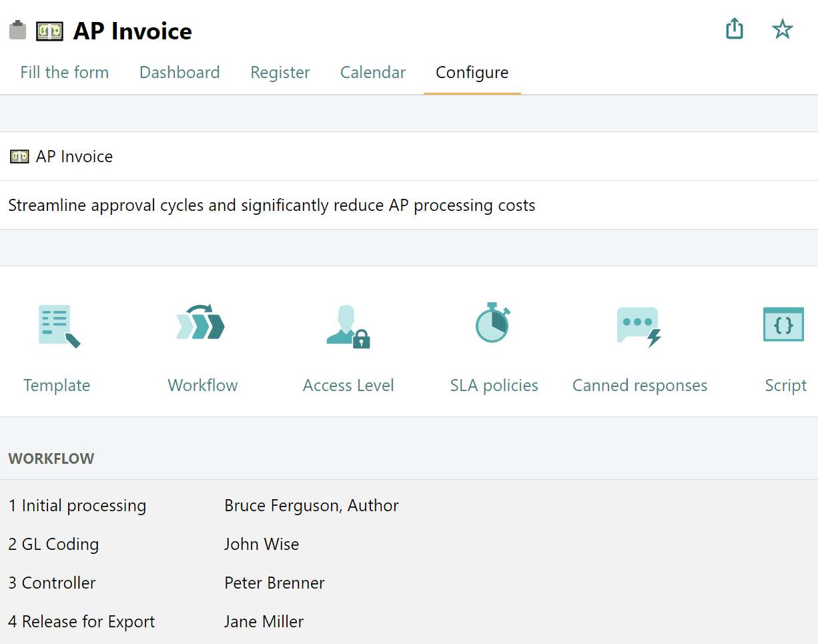The width and height of the screenshot is (818, 644).
Task: Toggle the favorite star for AP Invoice
Action: 782,29
